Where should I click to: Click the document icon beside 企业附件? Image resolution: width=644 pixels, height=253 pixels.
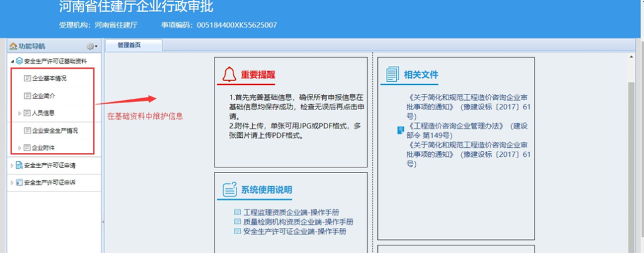pyautogui.click(x=28, y=148)
